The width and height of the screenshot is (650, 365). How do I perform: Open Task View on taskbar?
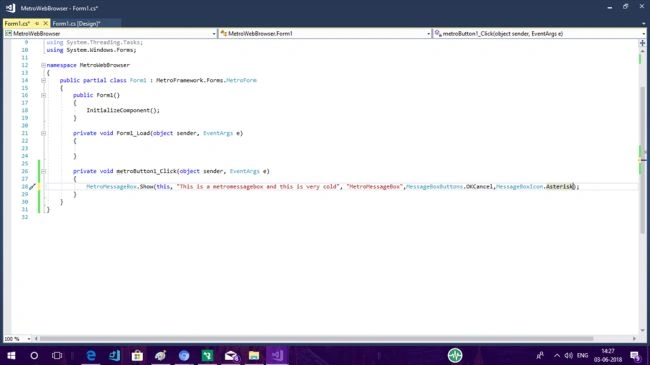coord(57,355)
